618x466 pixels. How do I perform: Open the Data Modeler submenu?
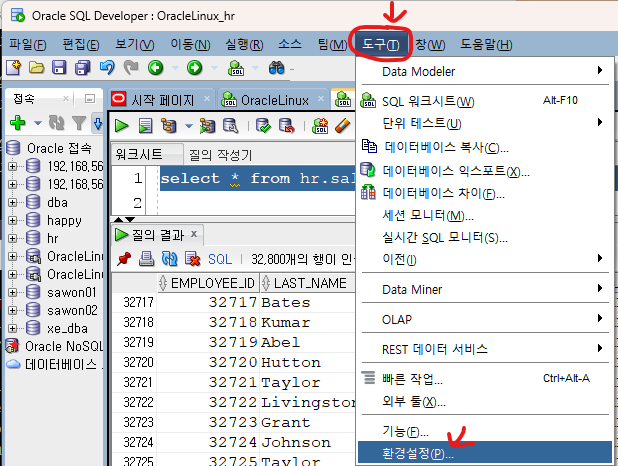click(486, 71)
